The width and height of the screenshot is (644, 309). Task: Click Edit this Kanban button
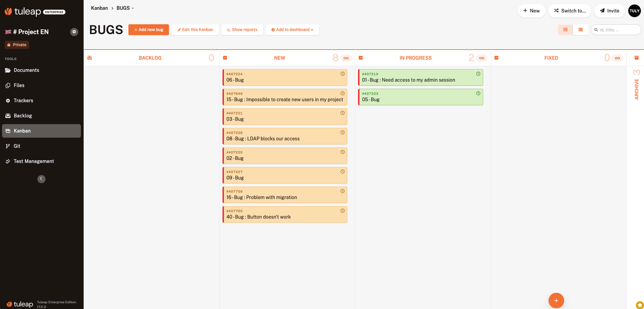tap(195, 30)
